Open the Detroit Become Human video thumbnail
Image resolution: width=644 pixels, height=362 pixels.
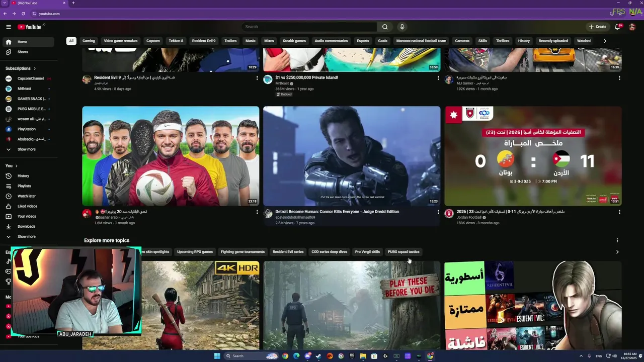pyautogui.click(x=352, y=156)
